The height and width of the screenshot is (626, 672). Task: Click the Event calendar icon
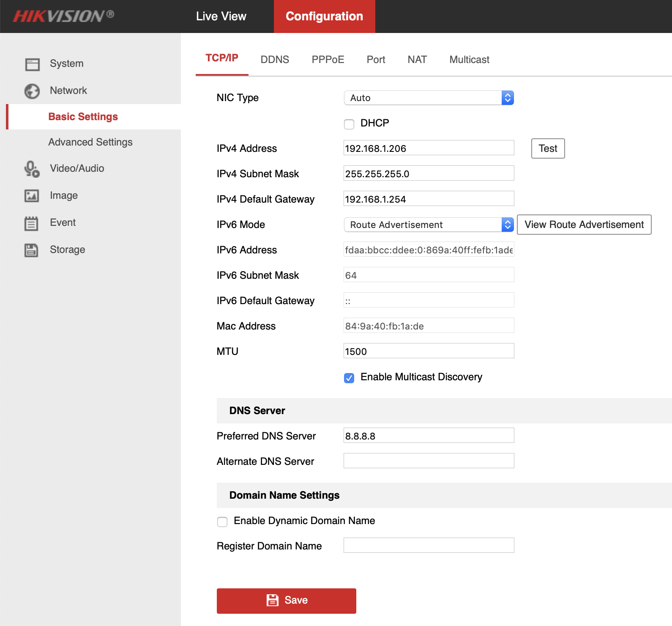(32, 223)
